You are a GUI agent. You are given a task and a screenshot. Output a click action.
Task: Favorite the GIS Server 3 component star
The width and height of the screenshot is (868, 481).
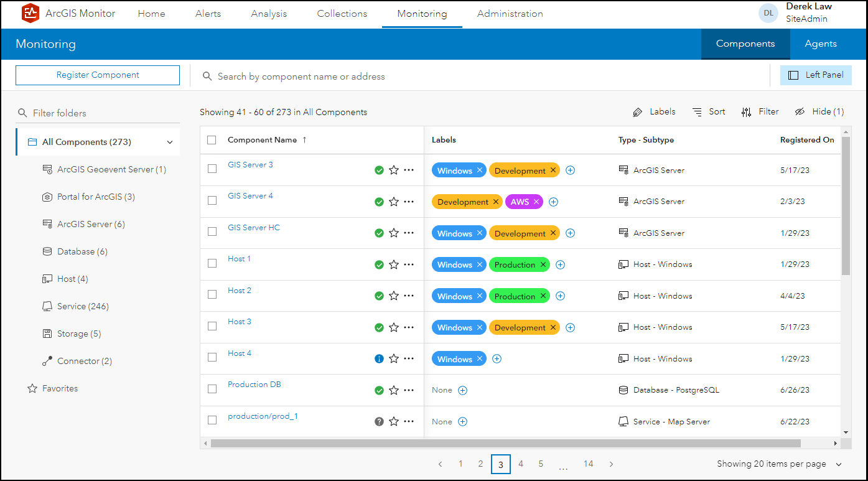coord(394,170)
